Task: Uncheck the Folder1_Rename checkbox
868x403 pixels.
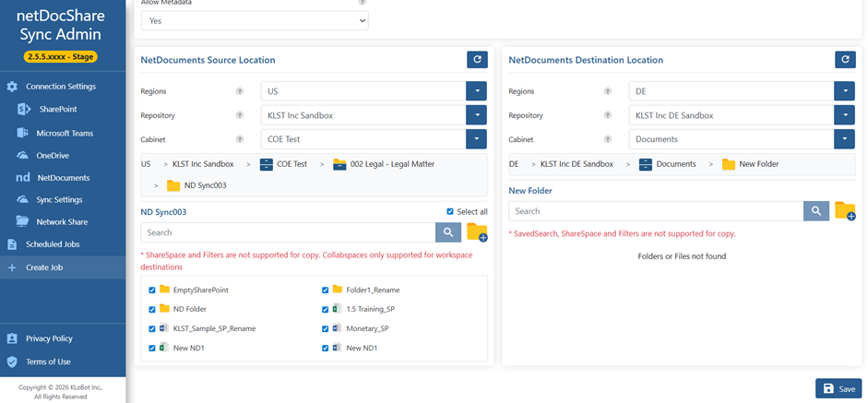Action: click(x=326, y=290)
